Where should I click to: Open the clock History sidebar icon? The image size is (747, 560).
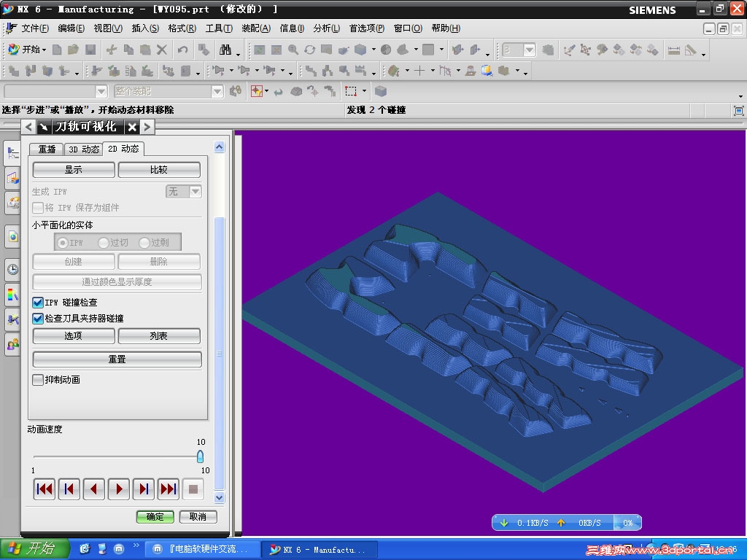coord(13,270)
